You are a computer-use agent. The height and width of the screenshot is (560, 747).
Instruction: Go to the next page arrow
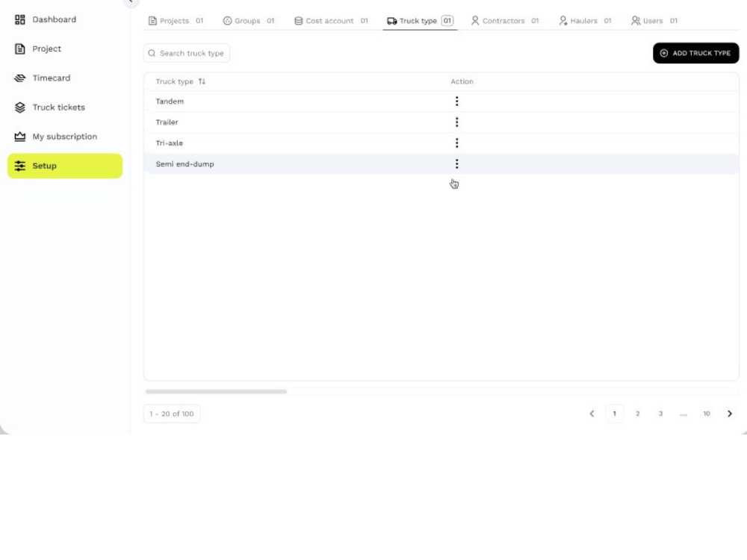729,414
